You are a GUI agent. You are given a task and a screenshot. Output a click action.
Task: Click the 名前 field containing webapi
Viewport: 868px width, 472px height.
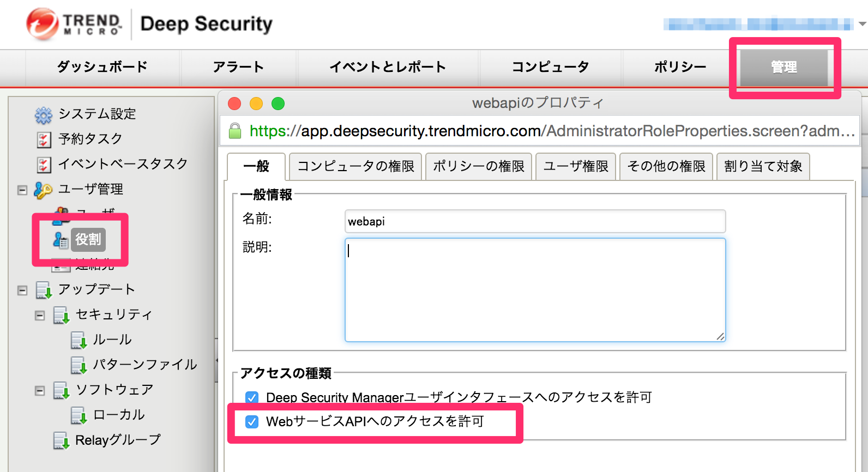tap(535, 221)
